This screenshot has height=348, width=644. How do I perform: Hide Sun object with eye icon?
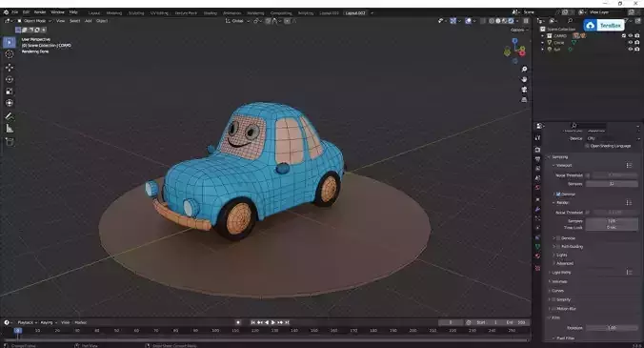[631, 49]
